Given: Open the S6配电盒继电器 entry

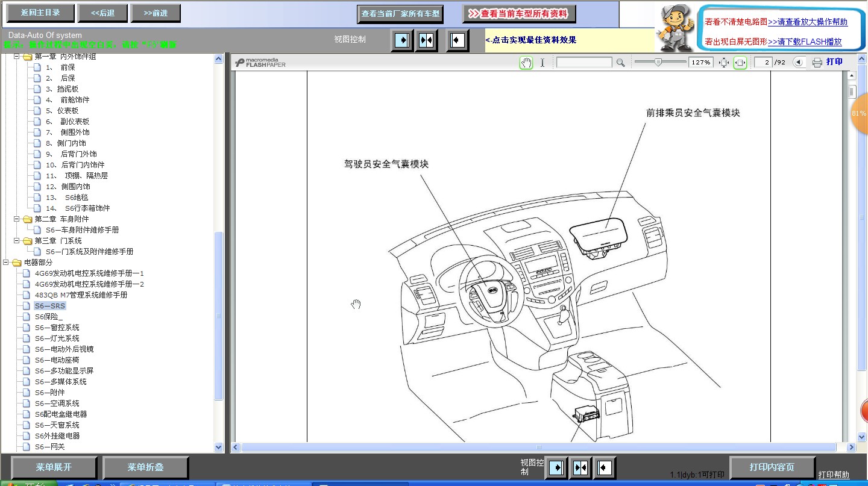Looking at the screenshot, I should (61, 414).
